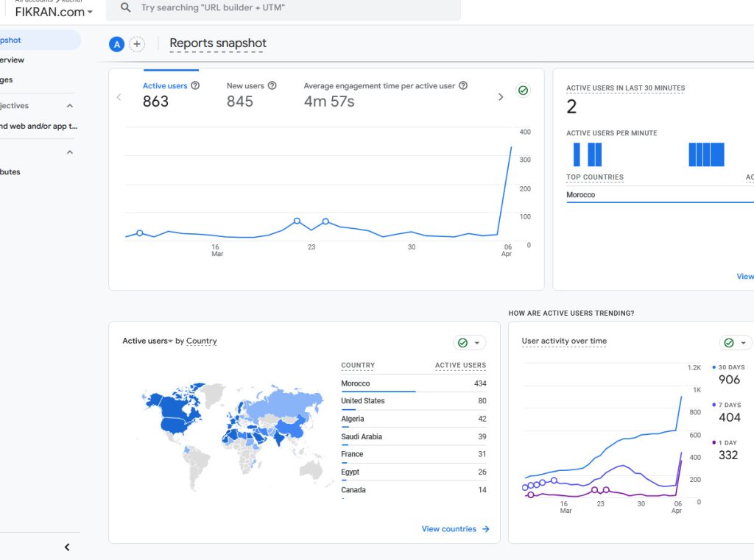Open the View realtime link
This screenshot has width=754, height=560.
pos(745,277)
